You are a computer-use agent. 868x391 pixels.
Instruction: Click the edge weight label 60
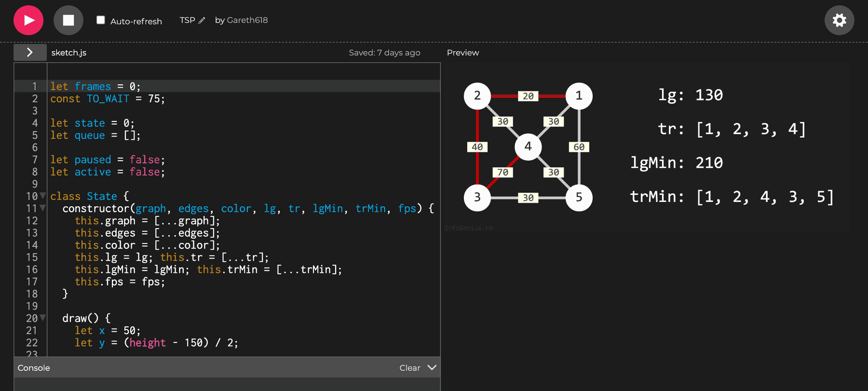click(579, 147)
